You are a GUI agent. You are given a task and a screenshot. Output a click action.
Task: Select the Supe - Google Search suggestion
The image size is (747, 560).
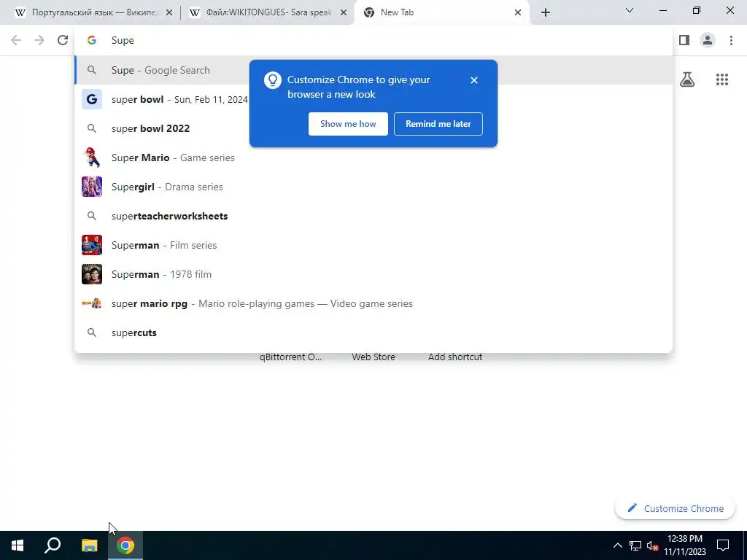click(x=373, y=70)
